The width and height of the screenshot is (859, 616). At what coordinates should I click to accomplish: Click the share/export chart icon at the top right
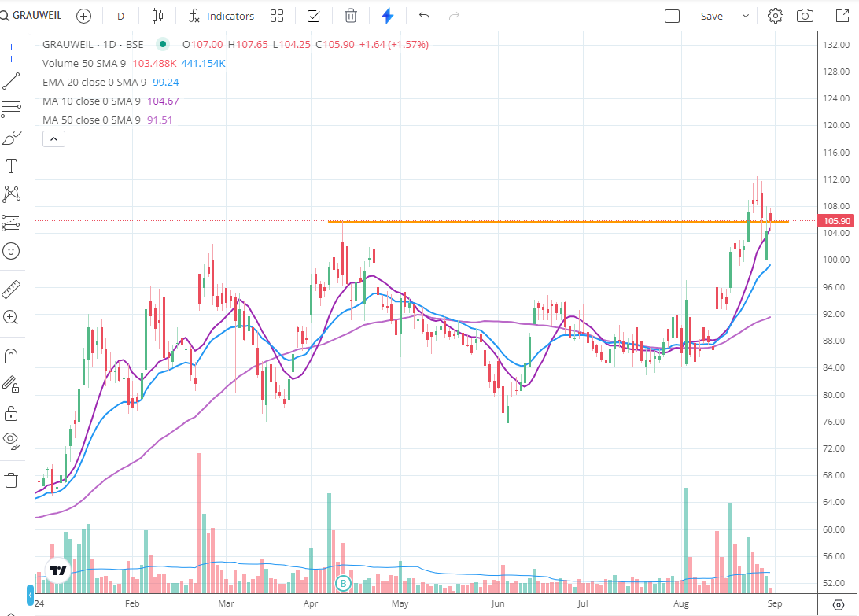pyautogui.click(x=842, y=16)
